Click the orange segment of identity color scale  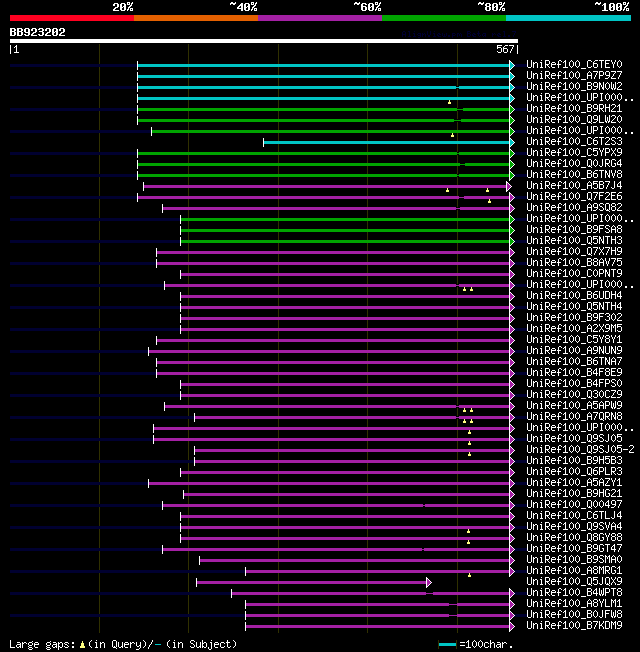click(x=196, y=18)
